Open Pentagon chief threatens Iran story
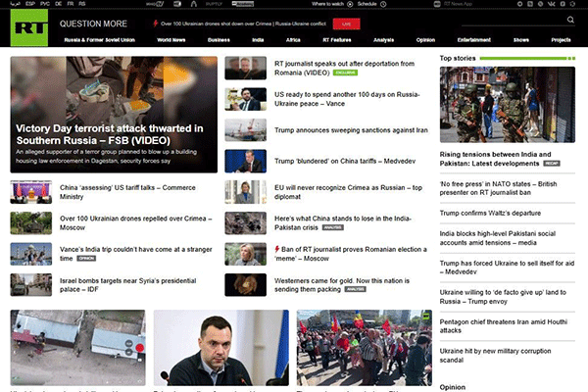The image size is (588, 392). coord(504,326)
